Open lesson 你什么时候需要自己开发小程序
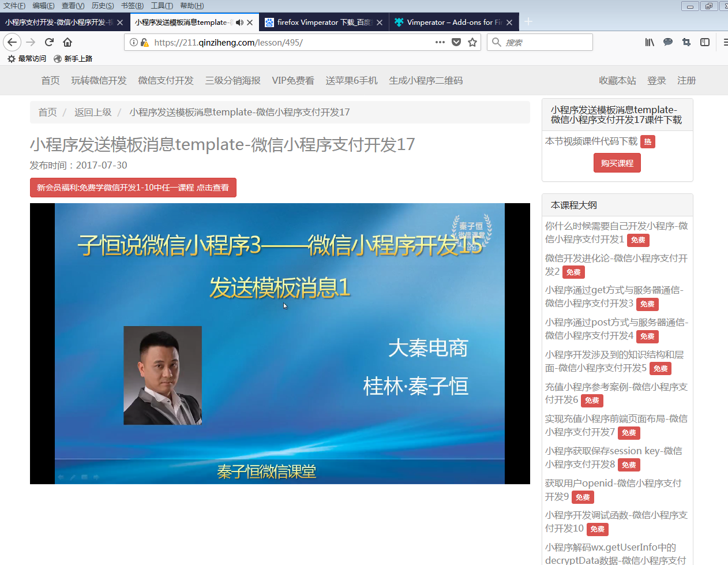Image resolution: width=728 pixels, height=565 pixels. (x=616, y=233)
